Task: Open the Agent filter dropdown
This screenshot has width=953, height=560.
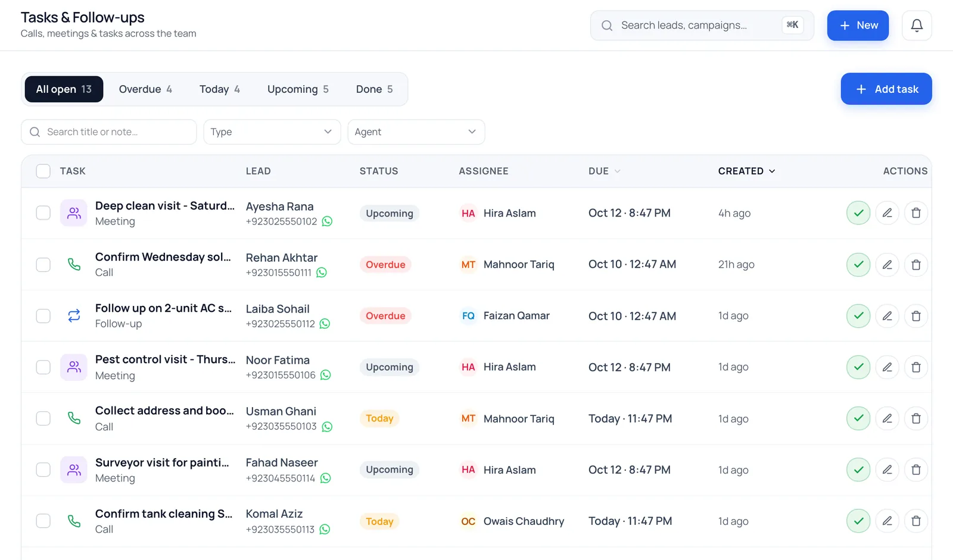Action: point(416,132)
